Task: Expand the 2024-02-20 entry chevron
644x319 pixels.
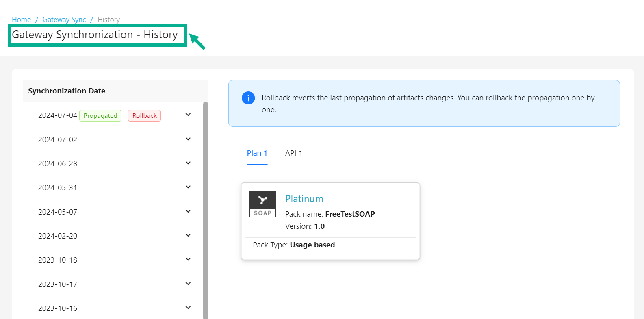Action: tap(188, 235)
